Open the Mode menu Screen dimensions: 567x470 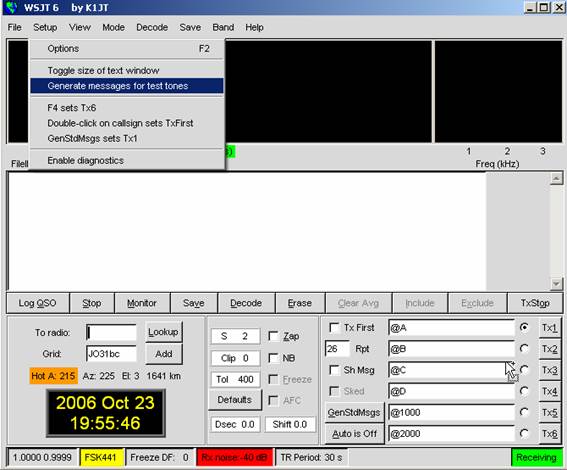click(x=113, y=27)
